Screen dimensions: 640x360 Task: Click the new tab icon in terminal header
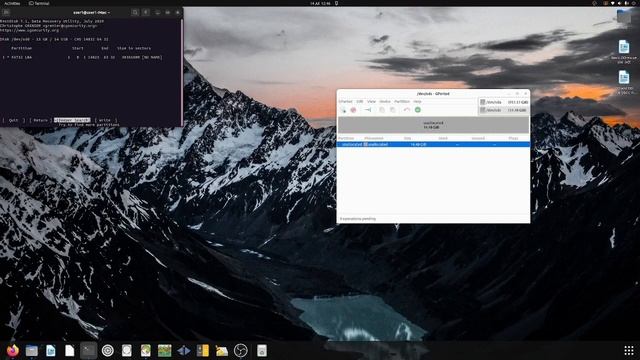6,12
